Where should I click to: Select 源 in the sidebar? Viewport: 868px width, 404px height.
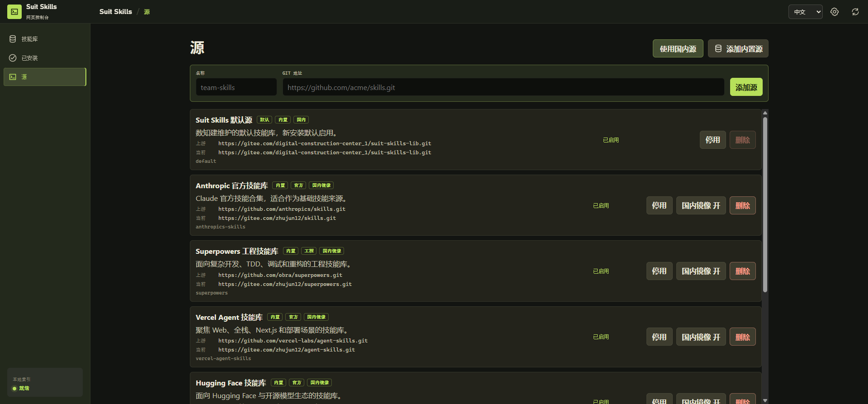pyautogui.click(x=45, y=77)
